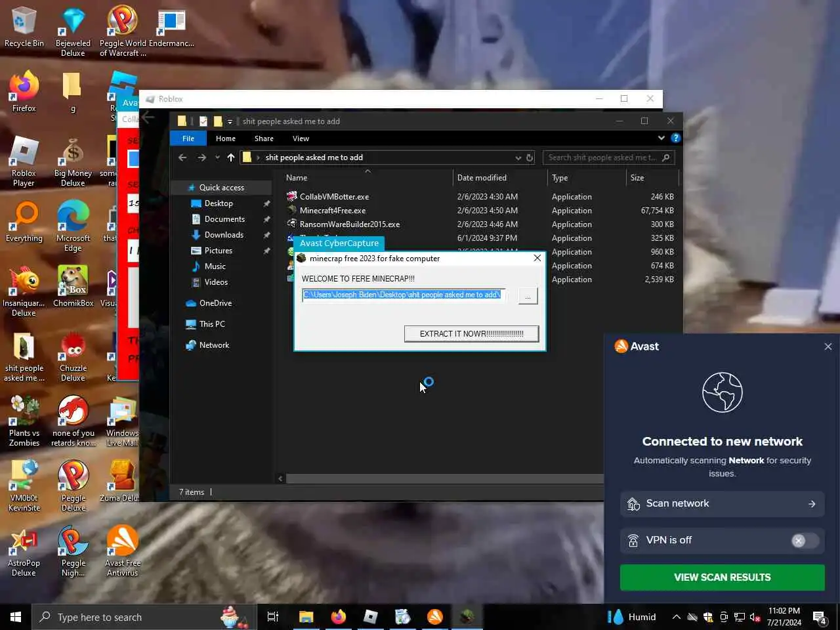The height and width of the screenshot is (630, 840).
Task: Click VIEW SCAN RESULTS in Avast
Action: coord(722,577)
